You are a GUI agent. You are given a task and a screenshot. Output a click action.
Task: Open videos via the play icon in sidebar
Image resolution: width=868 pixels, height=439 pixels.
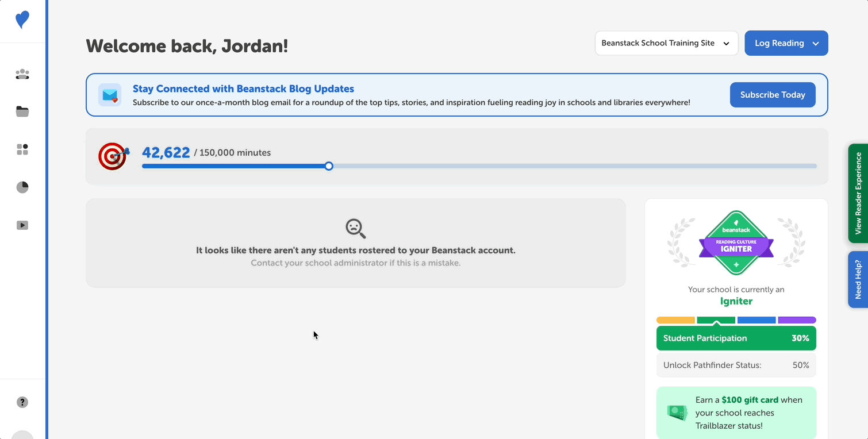(x=22, y=225)
